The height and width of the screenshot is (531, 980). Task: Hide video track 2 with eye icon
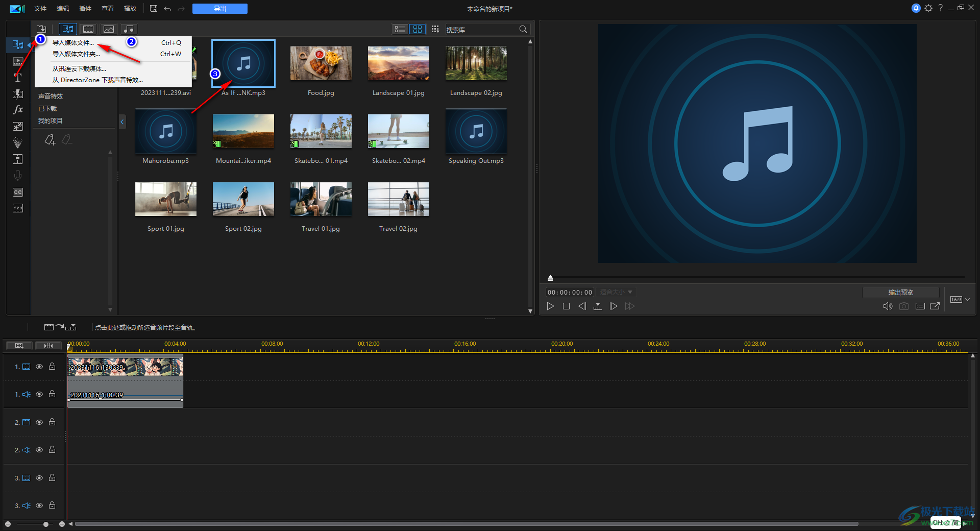39,422
